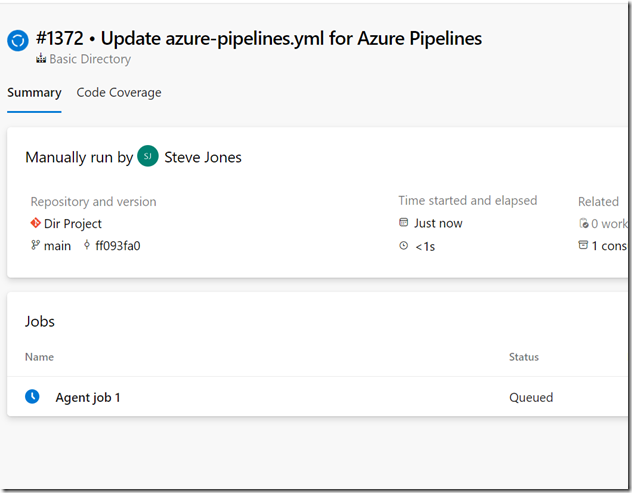Click the Status column header in Jobs
Viewport: 632px width, 493px height.
[x=524, y=357]
